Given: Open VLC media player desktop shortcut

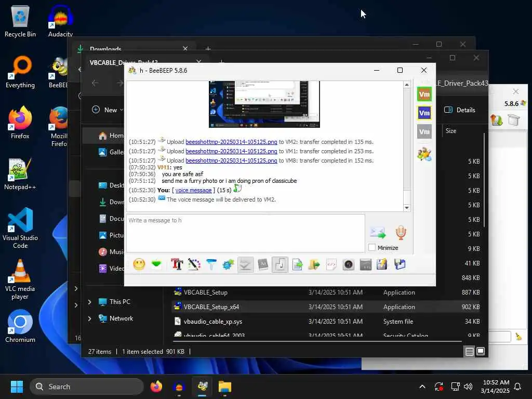Looking at the screenshot, I should coord(20,280).
